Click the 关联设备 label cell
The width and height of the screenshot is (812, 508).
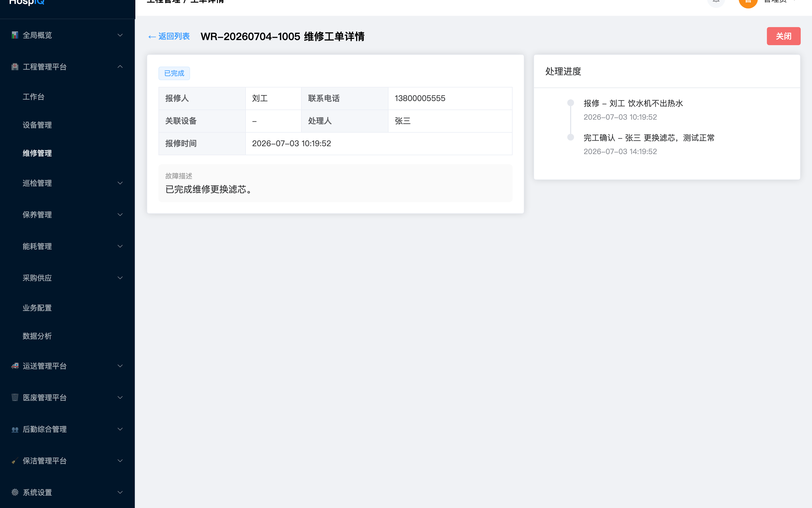click(202, 121)
